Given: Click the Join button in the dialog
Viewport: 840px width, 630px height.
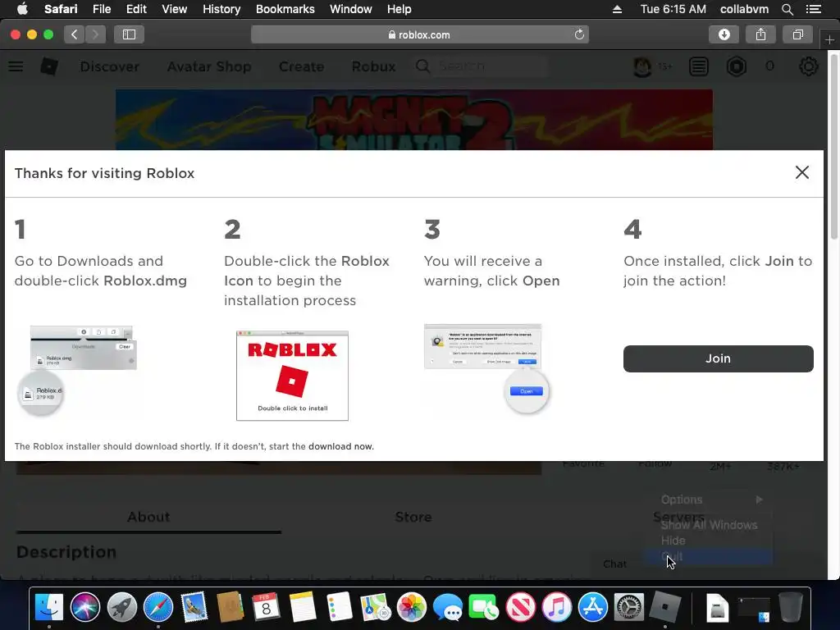Looking at the screenshot, I should pos(718,358).
